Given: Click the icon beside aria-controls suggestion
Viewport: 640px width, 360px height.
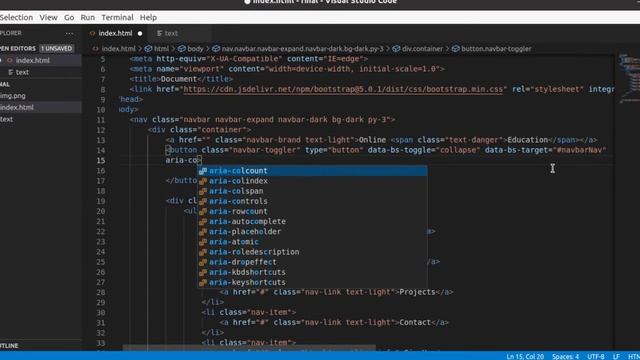Looking at the screenshot, I should click(203, 201).
